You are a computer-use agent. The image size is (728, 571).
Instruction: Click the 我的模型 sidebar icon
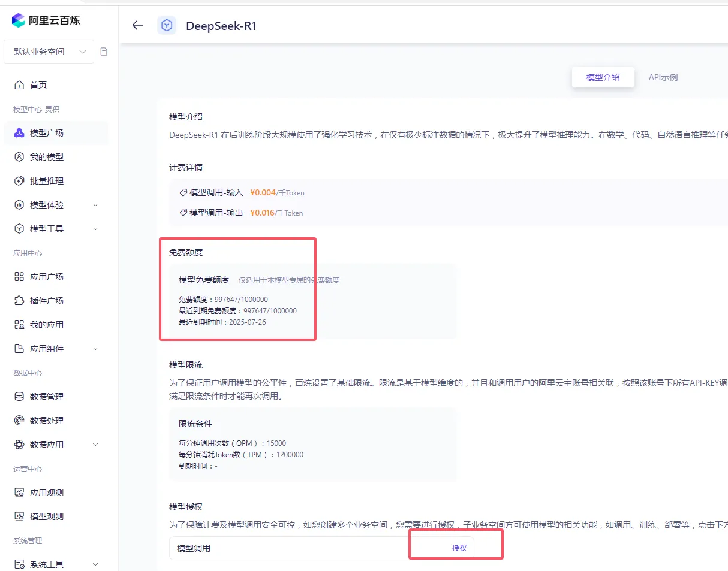pos(19,157)
